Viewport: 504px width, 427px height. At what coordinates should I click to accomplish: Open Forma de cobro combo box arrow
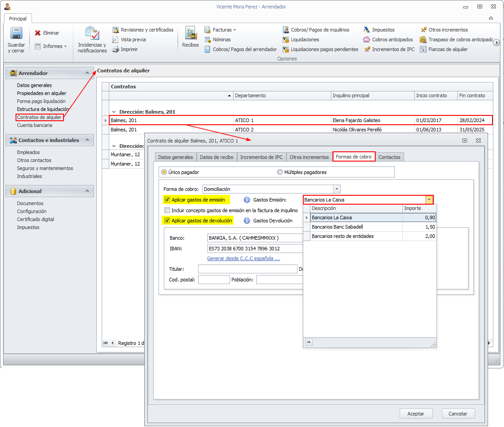point(337,189)
